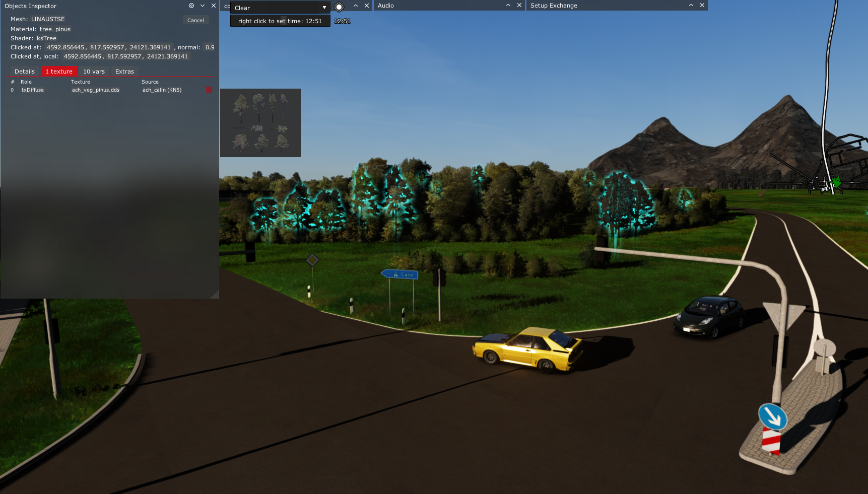Open the 10 vars tab

[x=94, y=72]
